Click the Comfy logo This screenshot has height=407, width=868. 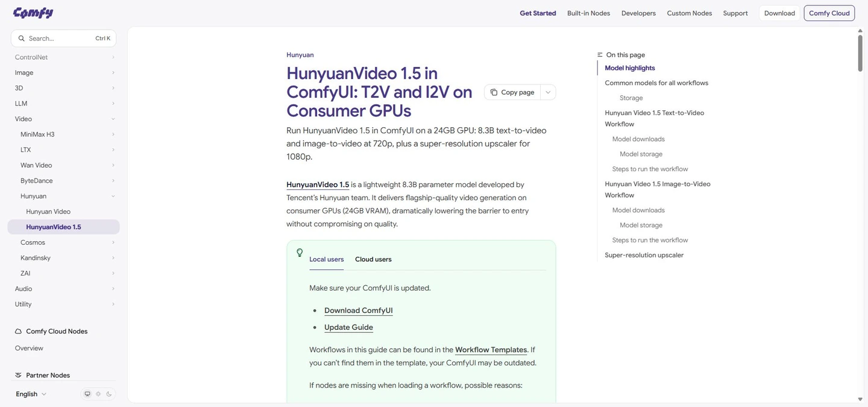coord(33,13)
